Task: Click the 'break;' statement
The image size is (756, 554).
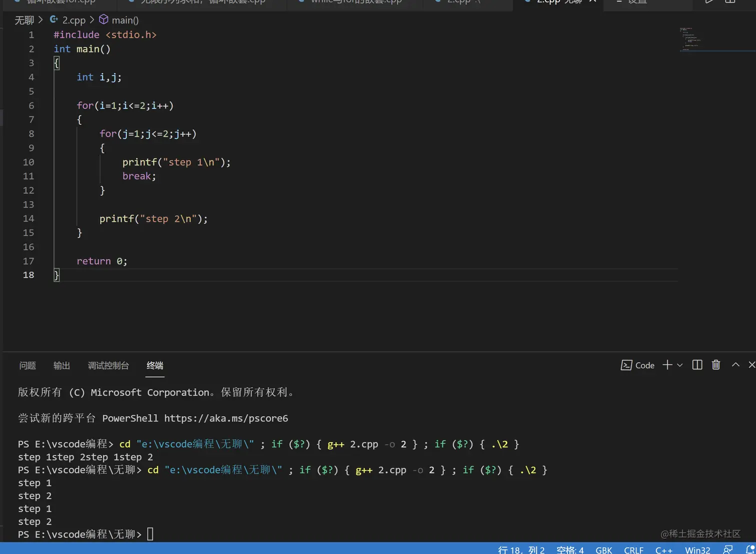Action: (x=139, y=176)
